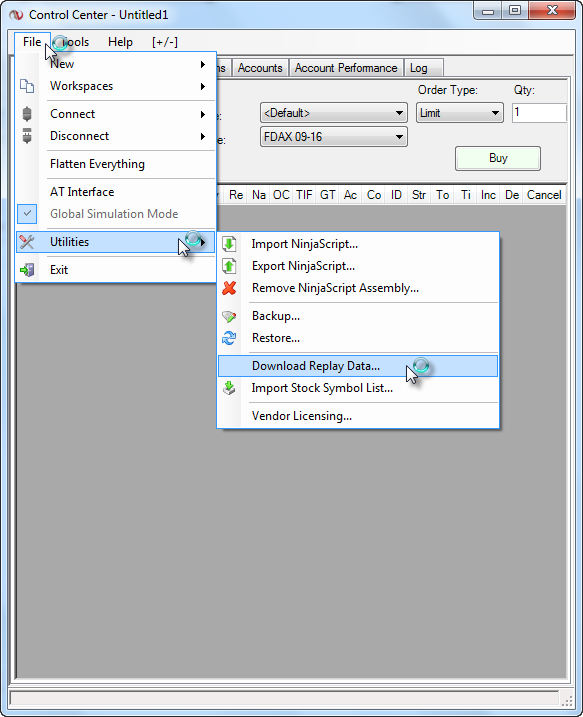Click the Exit door icon

tap(27, 270)
